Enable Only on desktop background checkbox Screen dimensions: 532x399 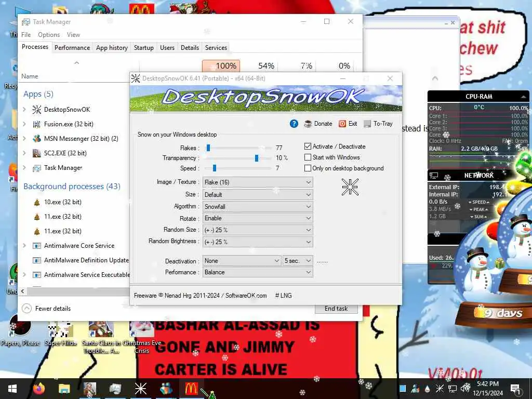(308, 168)
